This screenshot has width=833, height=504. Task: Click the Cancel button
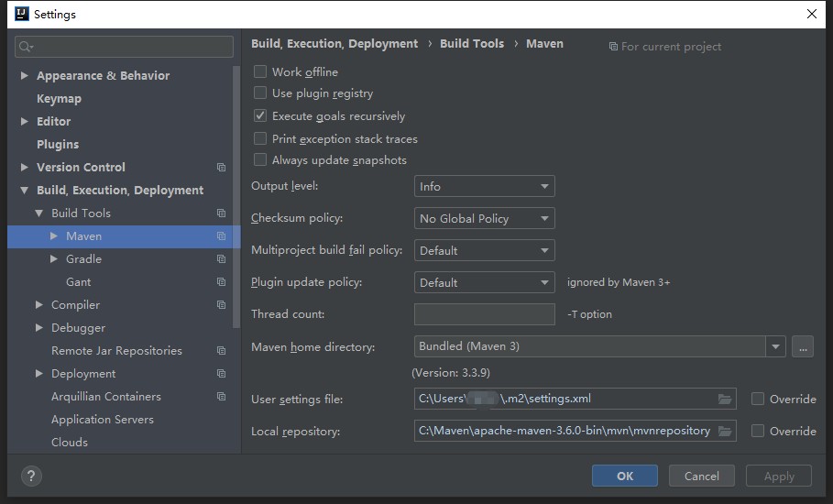click(x=701, y=476)
